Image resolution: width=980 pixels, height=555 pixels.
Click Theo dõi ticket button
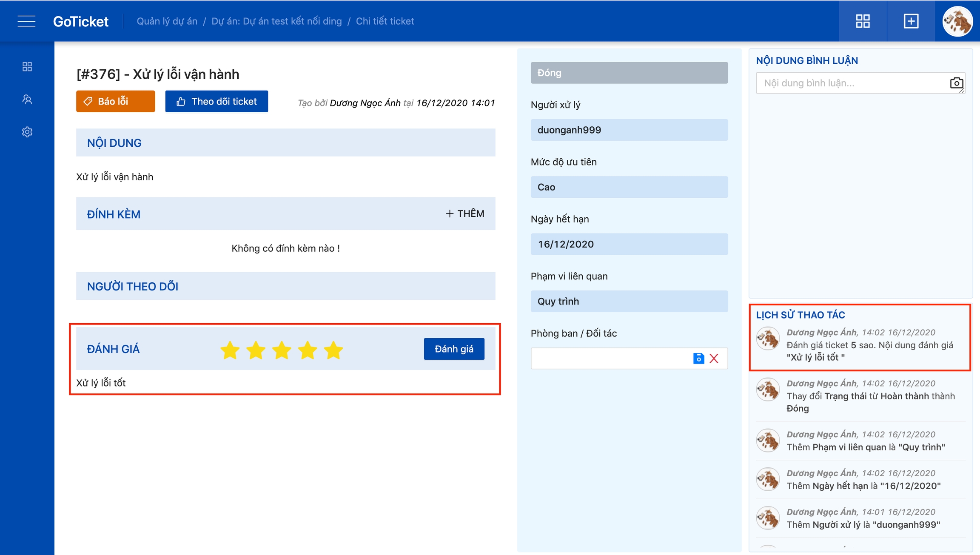click(x=217, y=101)
